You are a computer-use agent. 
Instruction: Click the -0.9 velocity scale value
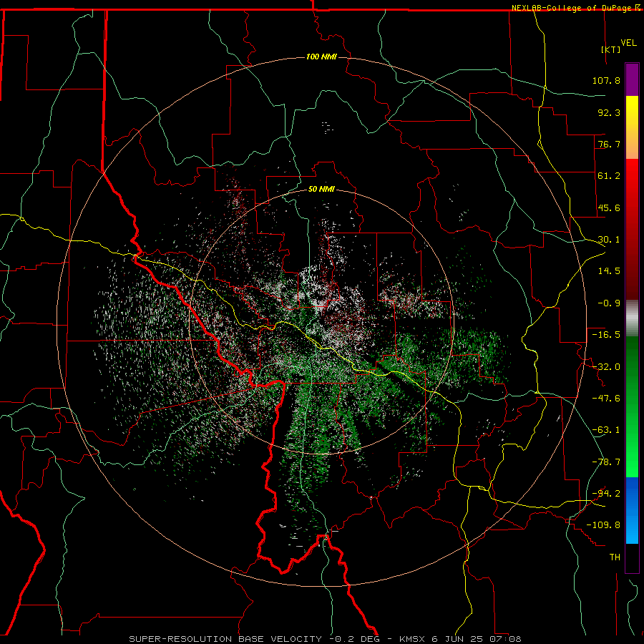(x=609, y=303)
